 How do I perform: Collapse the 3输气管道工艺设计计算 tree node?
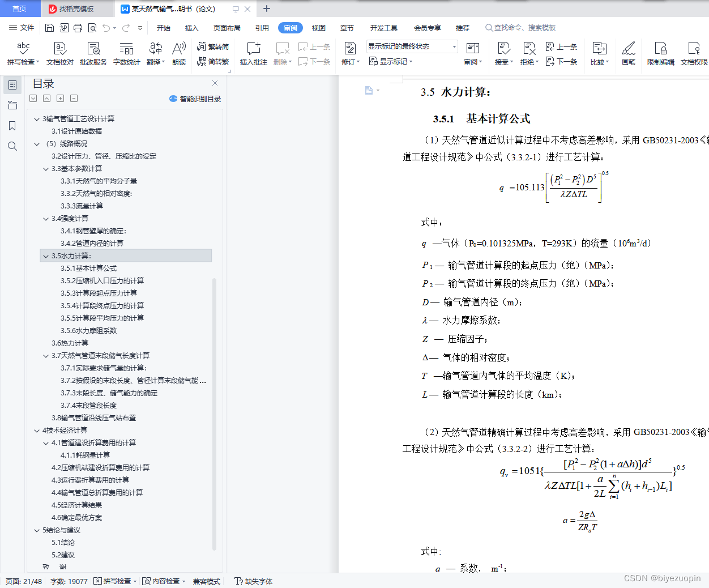click(x=37, y=119)
